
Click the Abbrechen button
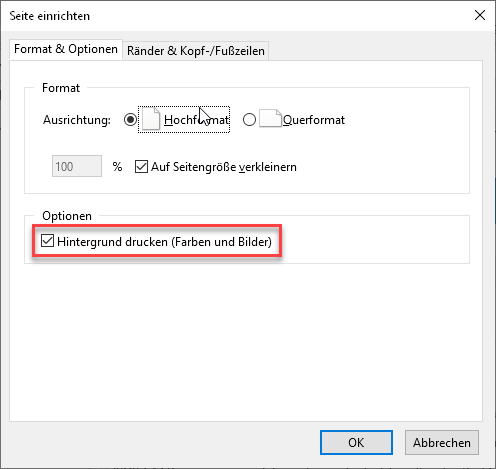pos(442,442)
